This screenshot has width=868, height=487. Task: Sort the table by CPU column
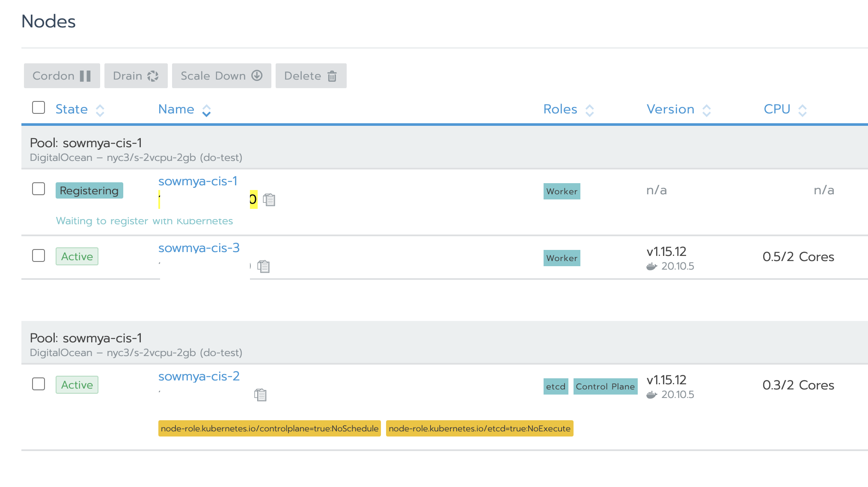coord(802,110)
